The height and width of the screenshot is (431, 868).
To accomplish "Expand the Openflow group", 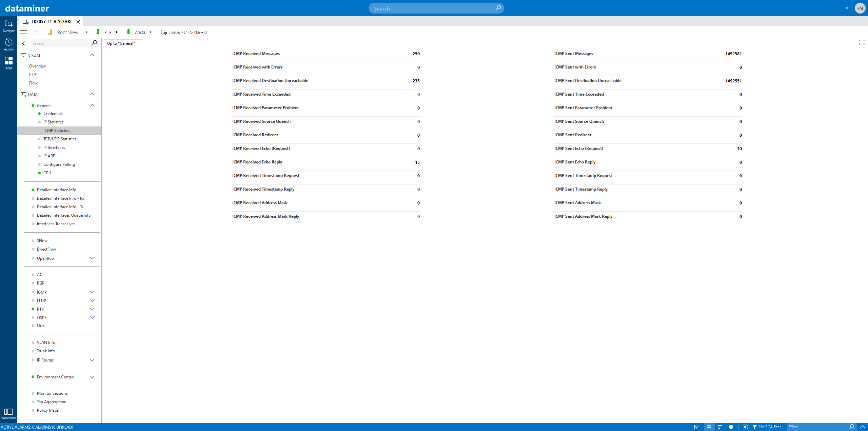I will (92, 258).
